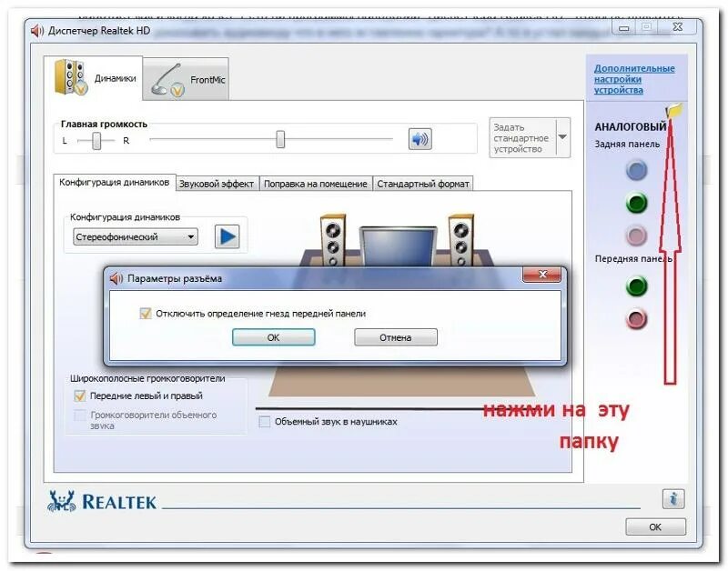The width and height of the screenshot is (728, 571).
Task: Toggle Передние левый и правый checkbox
Action: (x=80, y=396)
